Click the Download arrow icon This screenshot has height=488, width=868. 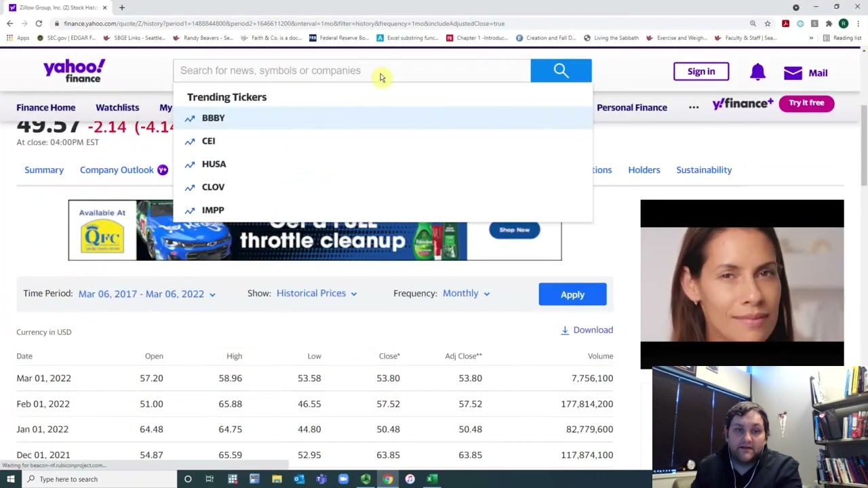coord(565,330)
